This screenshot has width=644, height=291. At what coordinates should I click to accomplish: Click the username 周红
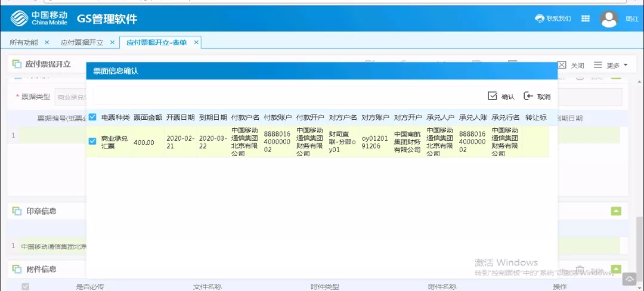point(631,18)
